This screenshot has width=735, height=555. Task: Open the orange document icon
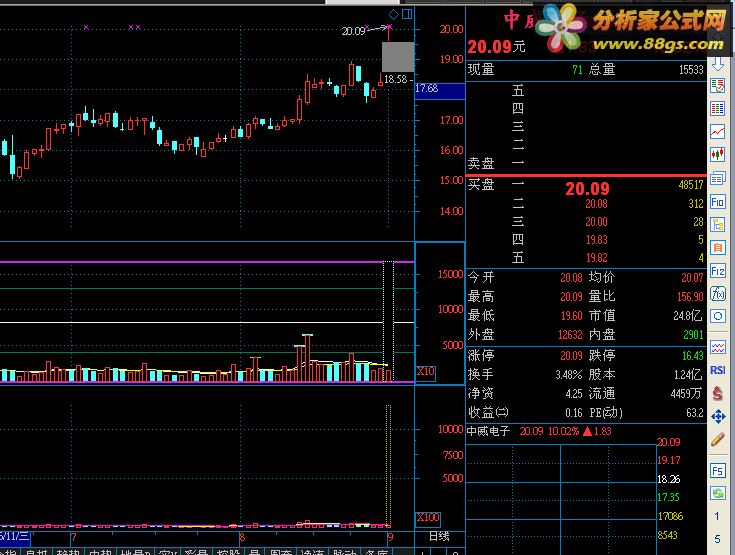click(718, 248)
